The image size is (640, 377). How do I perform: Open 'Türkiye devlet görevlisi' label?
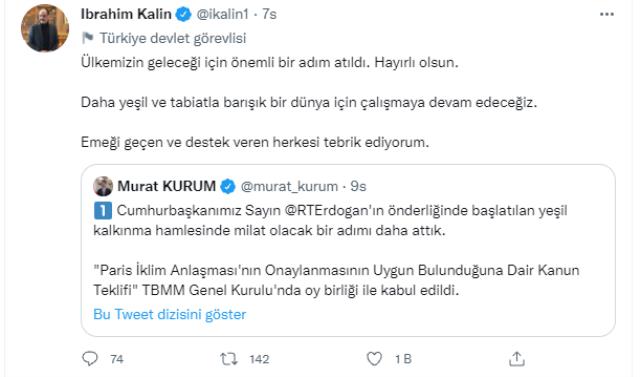pos(173,38)
